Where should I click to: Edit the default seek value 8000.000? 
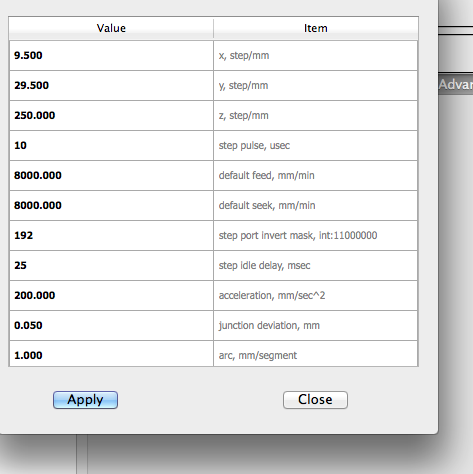click(x=111, y=206)
